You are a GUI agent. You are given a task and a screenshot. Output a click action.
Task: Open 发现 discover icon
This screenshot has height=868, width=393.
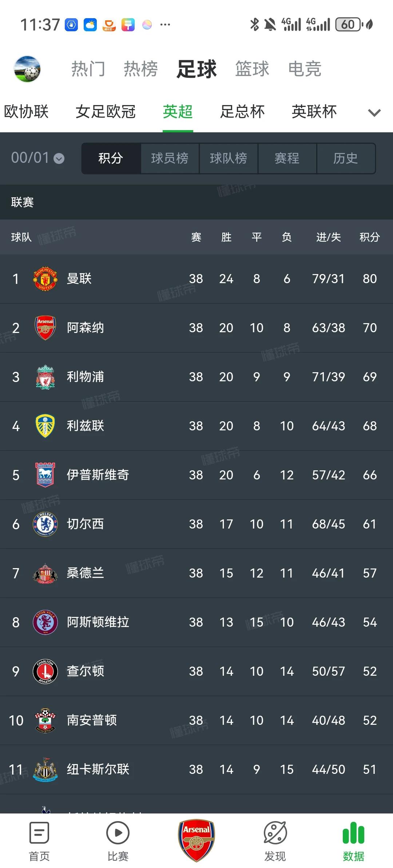pyautogui.click(x=275, y=833)
